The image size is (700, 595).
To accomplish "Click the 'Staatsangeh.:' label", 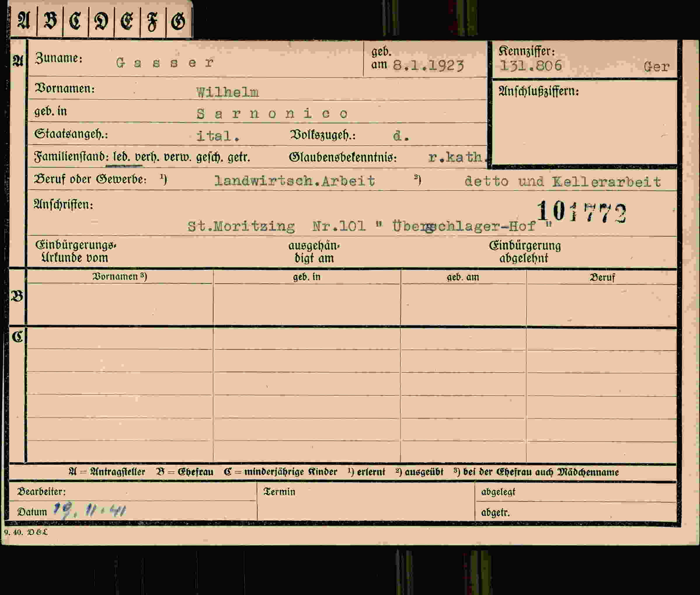I will coord(71,135).
